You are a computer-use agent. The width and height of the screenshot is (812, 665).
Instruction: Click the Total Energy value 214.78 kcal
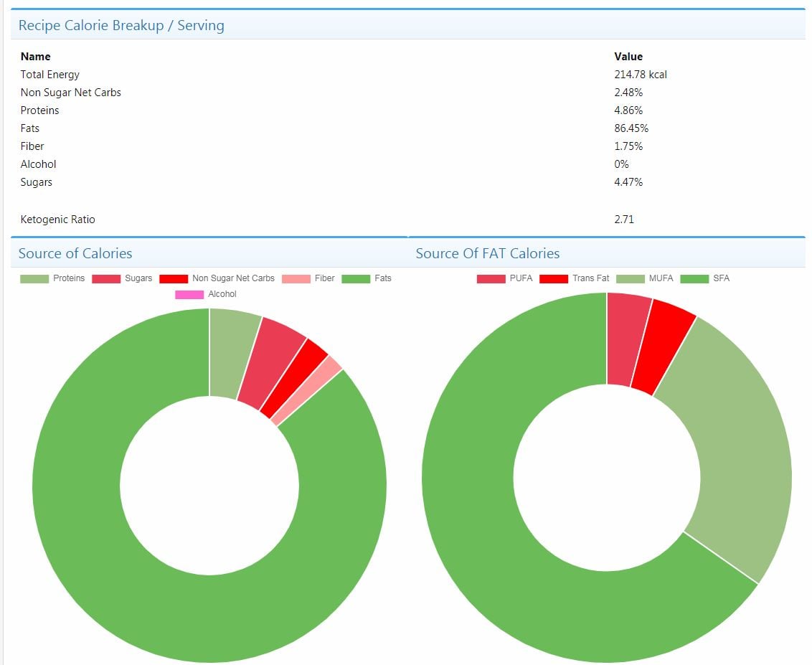(640, 75)
